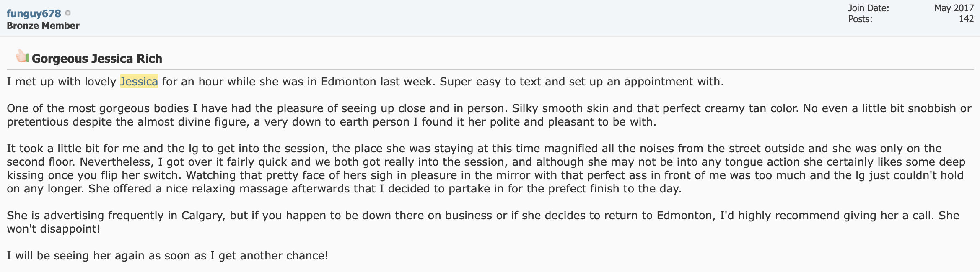Select the highlighted word Jessica

(x=139, y=81)
